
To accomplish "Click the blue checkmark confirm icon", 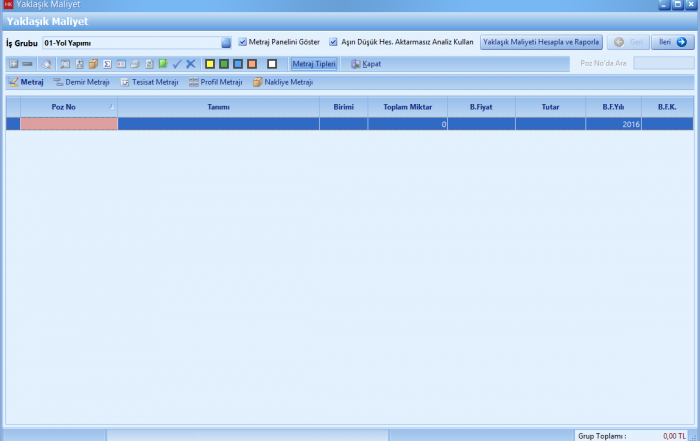I will tap(177, 64).
